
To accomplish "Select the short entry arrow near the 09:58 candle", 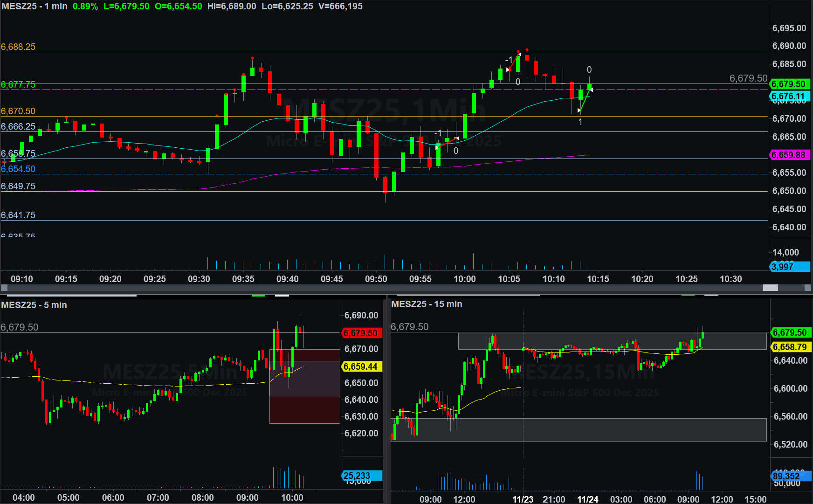I will (x=457, y=138).
